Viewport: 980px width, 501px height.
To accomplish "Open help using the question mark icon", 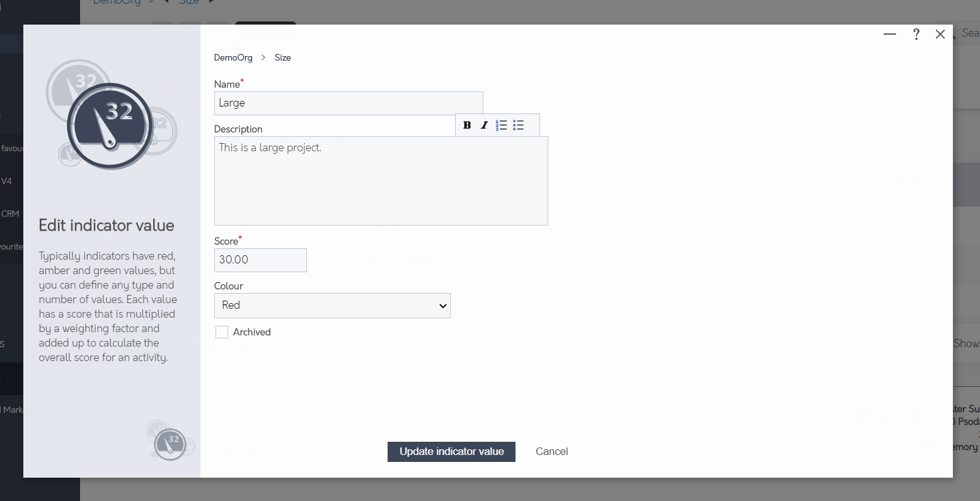I will [x=916, y=34].
